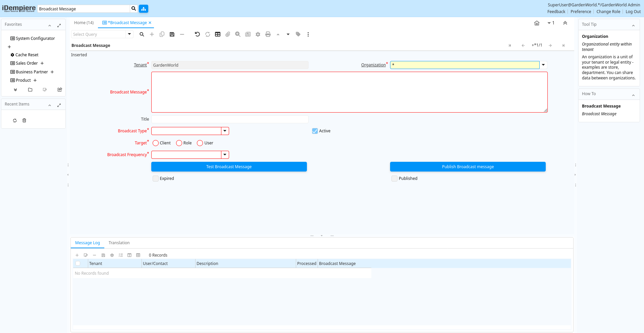Click into the Title input field

coord(230,119)
